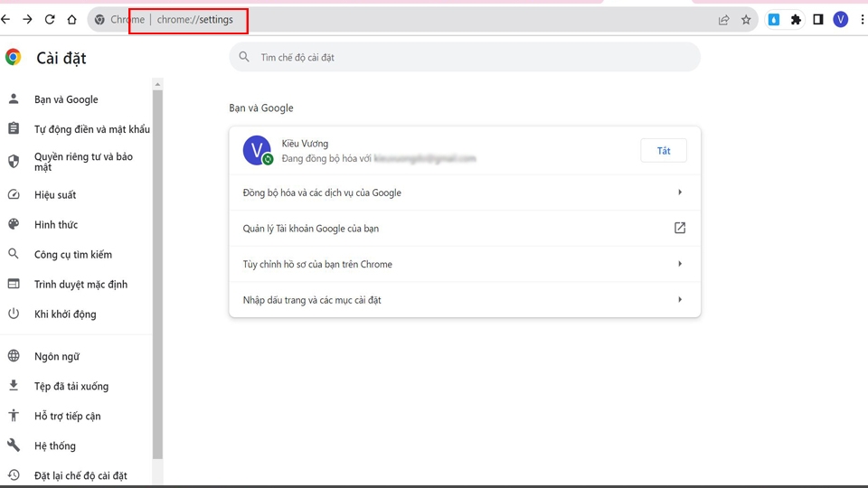Reload the page with refresh icon

pyautogui.click(x=50, y=19)
